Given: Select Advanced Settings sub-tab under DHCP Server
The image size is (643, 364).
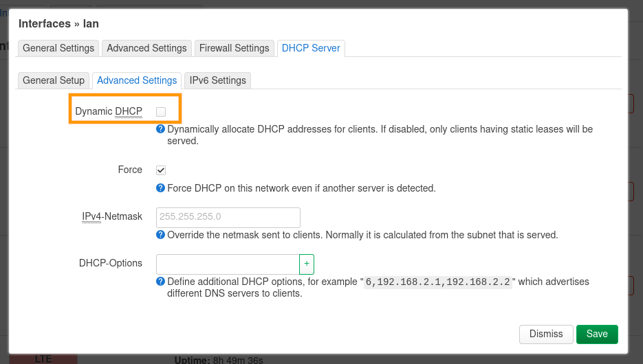Looking at the screenshot, I should (x=137, y=80).
